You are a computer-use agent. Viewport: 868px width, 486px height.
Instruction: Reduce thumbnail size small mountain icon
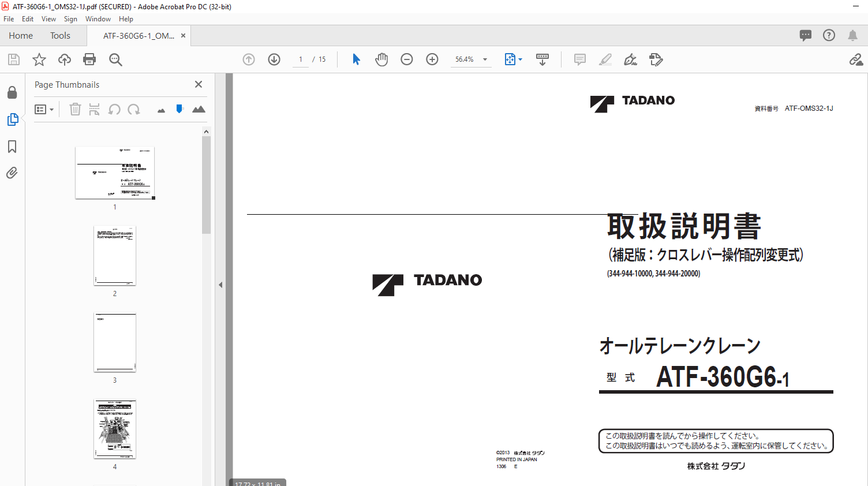point(161,110)
